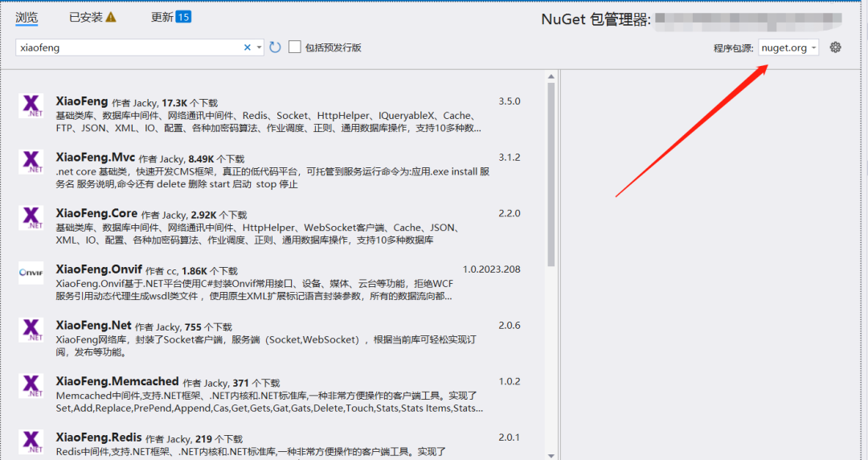Screen dimensions: 868x460
Task: Click version 3.5.0 of XiaoFeng
Action: point(510,101)
